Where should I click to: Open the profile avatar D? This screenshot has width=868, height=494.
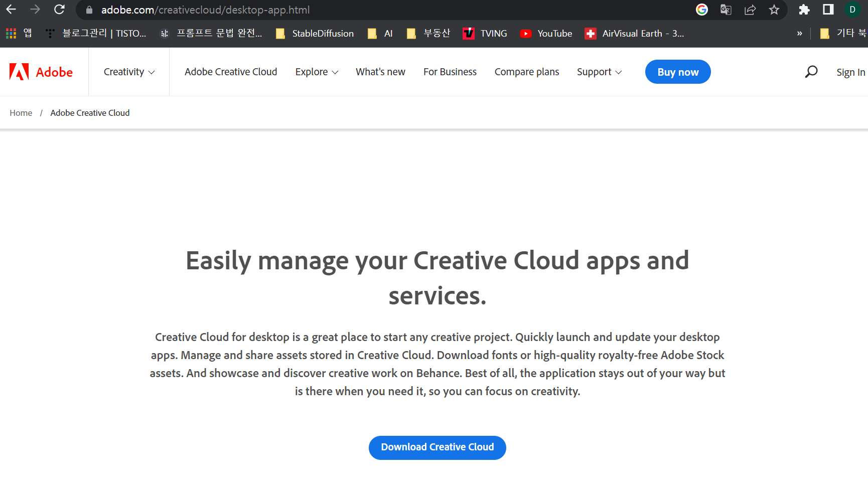point(852,10)
